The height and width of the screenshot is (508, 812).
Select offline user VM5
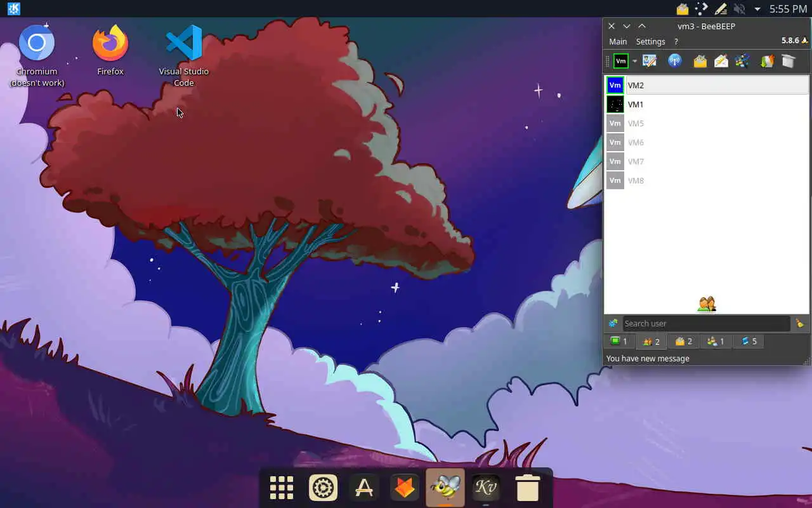tap(707, 123)
